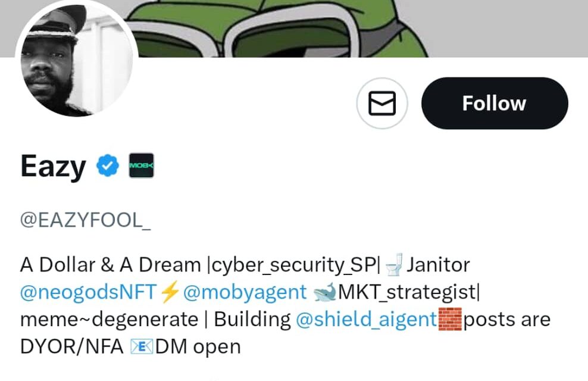Open the @neogodsNFT profile link

[89, 292]
